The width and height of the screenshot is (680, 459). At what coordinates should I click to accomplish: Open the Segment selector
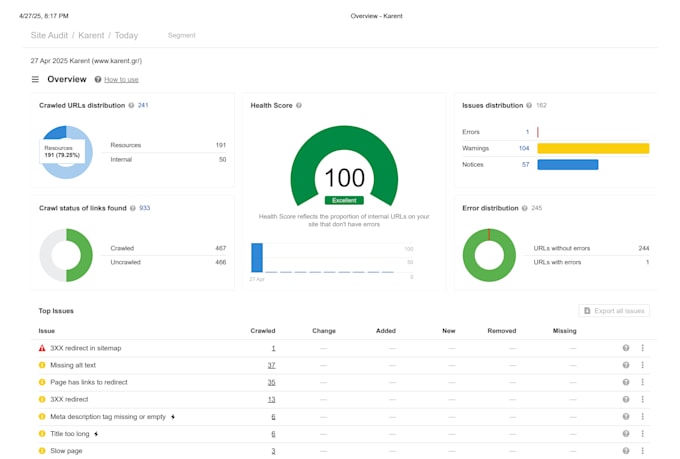(x=182, y=35)
